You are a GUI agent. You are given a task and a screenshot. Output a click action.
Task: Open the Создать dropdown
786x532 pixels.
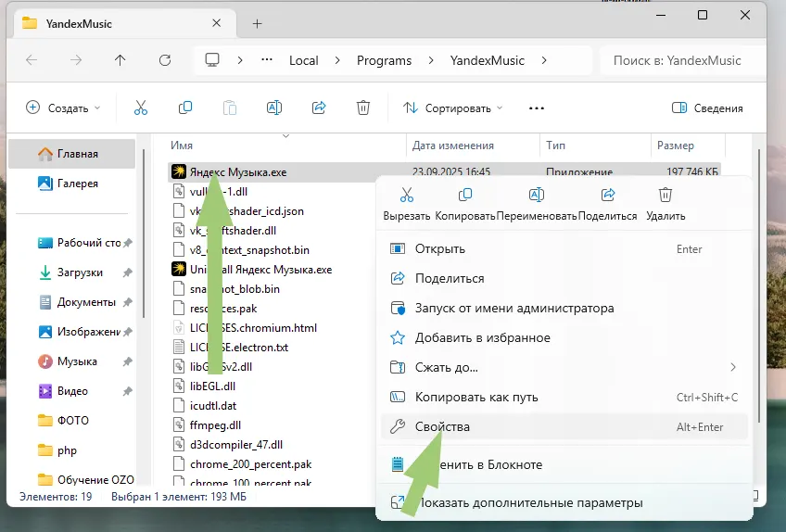pos(63,108)
